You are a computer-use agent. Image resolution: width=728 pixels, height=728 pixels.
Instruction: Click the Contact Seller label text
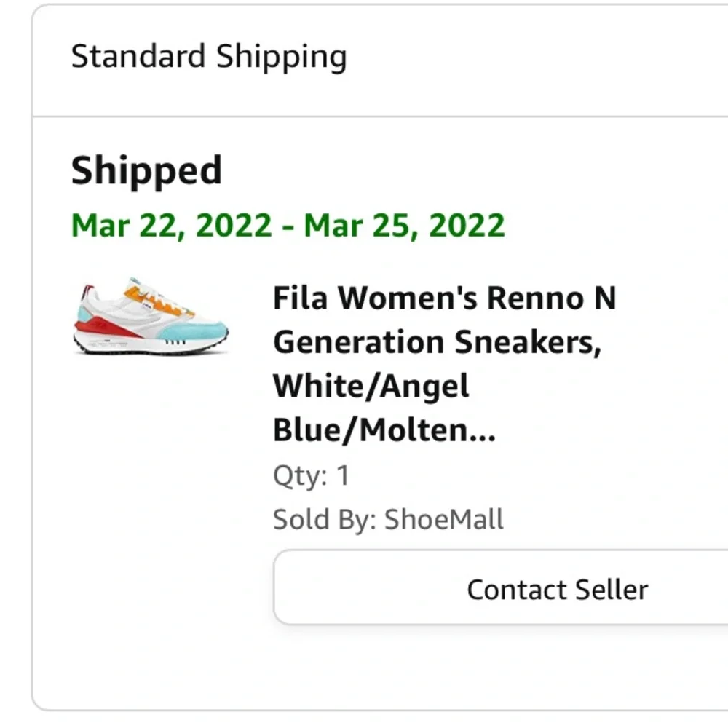pos(558,588)
